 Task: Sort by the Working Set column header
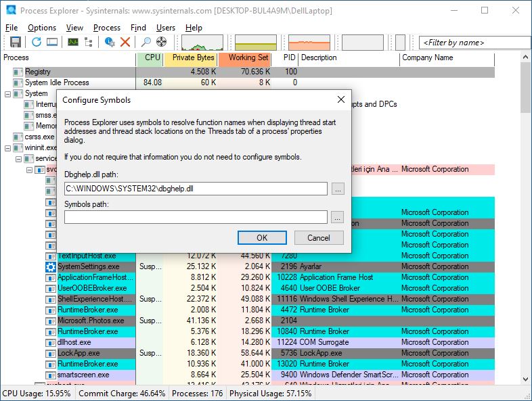(x=244, y=58)
